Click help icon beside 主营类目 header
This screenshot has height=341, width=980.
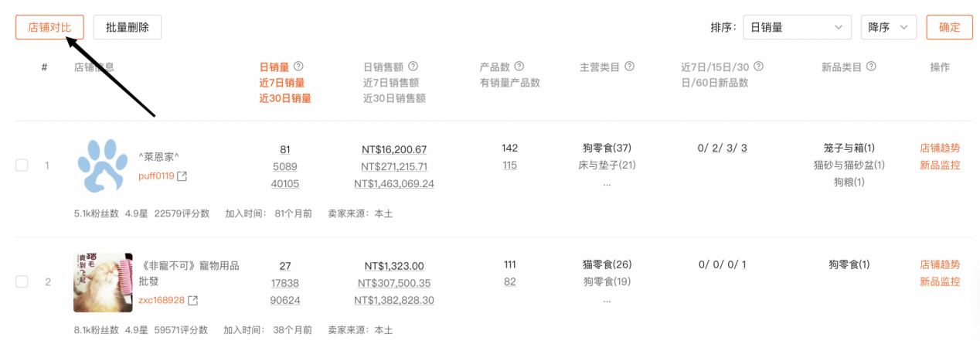(x=629, y=66)
